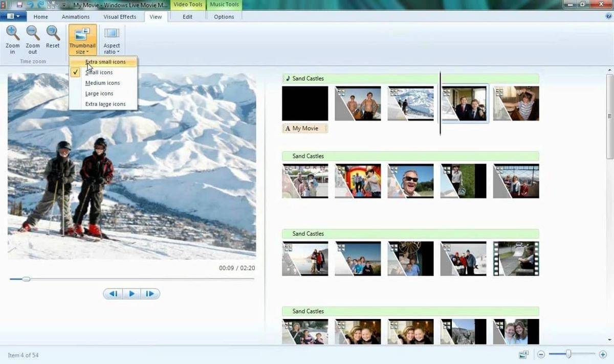
Task: Open the Aspect ratio dropdown
Action: [112, 41]
